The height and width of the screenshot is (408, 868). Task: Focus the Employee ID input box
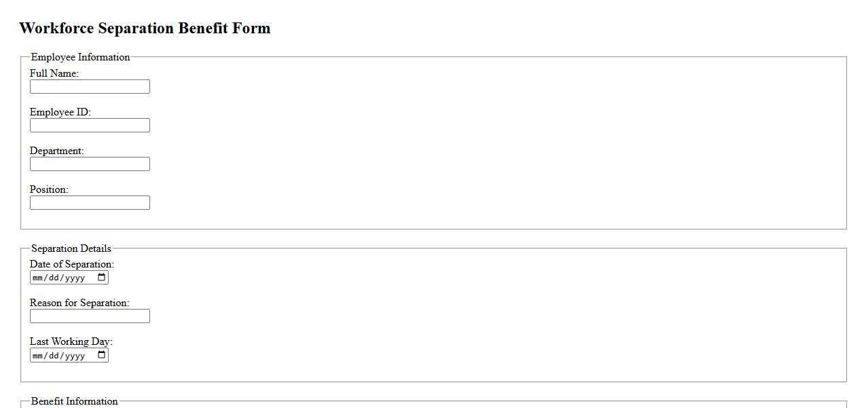tap(90, 126)
